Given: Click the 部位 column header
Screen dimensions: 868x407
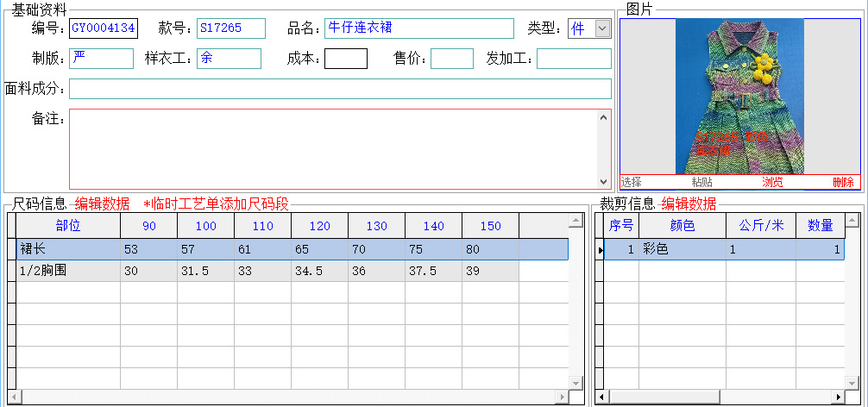Looking at the screenshot, I should click(x=68, y=226).
